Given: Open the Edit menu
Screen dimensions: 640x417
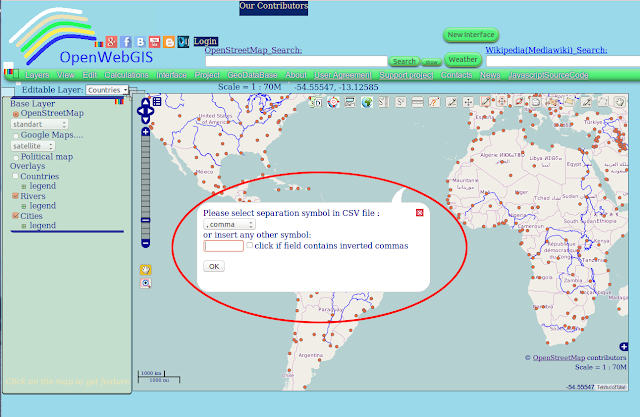Looking at the screenshot, I should tap(90, 75).
